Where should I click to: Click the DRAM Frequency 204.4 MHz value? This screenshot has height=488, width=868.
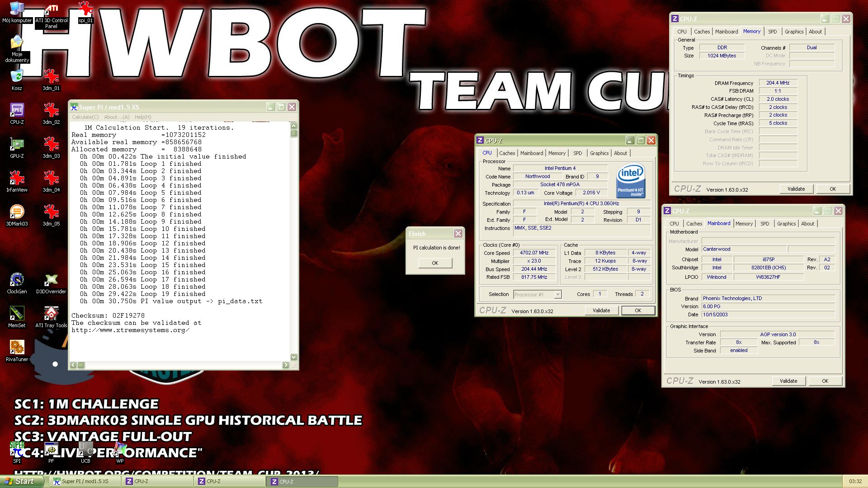778,83
